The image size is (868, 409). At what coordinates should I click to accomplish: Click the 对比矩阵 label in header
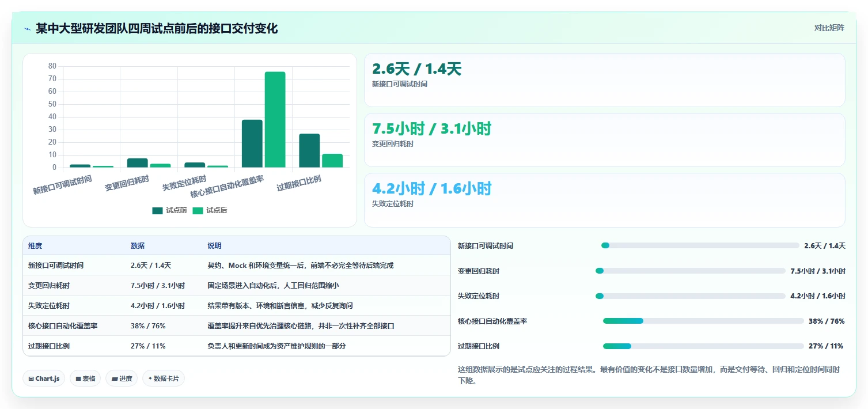pyautogui.click(x=829, y=28)
